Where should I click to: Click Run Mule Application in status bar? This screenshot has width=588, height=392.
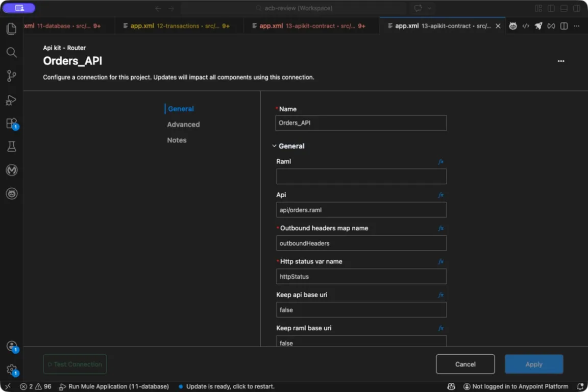pos(114,386)
